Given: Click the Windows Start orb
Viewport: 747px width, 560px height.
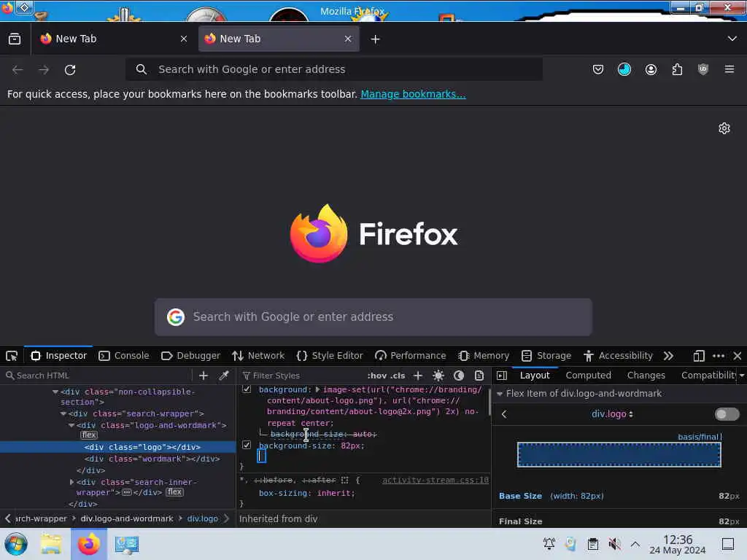Looking at the screenshot, I should tap(16, 544).
